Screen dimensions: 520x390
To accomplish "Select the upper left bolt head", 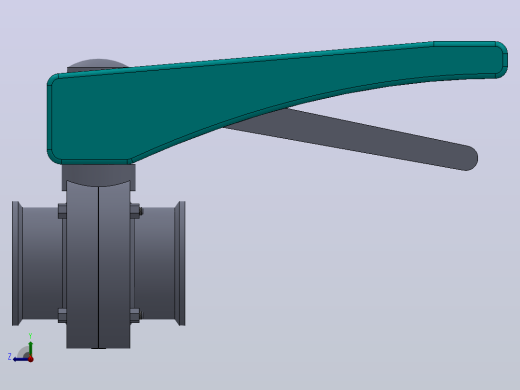I will pyautogui.click(x=62, y=211).
